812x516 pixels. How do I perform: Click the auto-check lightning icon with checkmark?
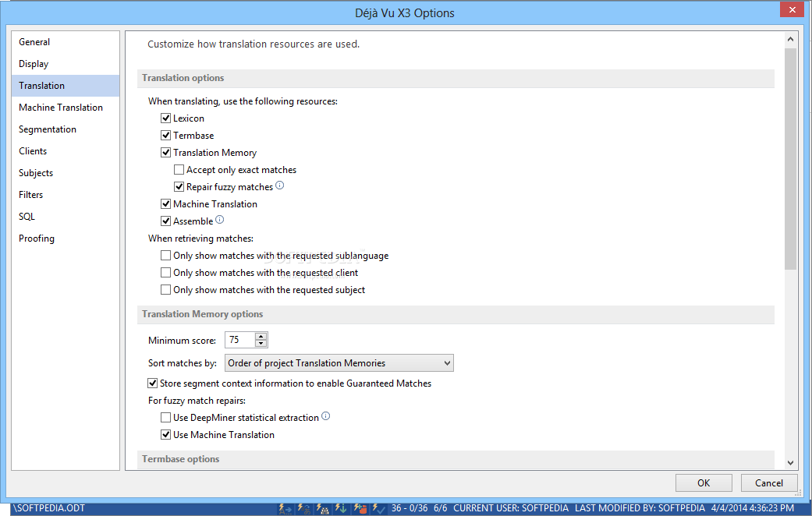[378, 508]
